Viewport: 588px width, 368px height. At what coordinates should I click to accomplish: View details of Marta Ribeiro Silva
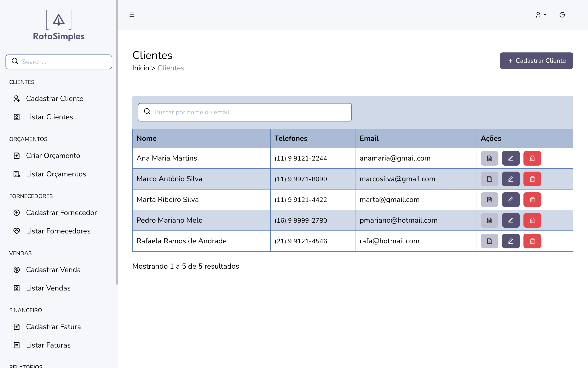coord(489,200)
